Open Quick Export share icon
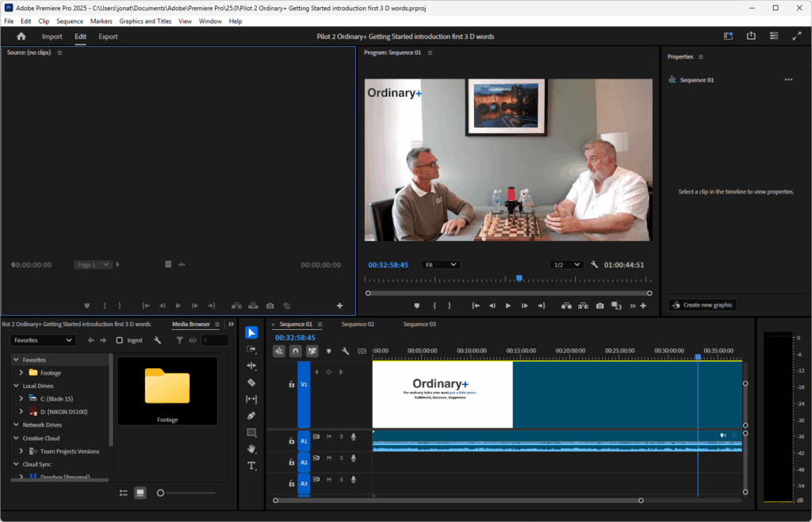Image resolution: width=812 pixels, height=522 pixels. [751, 36]
